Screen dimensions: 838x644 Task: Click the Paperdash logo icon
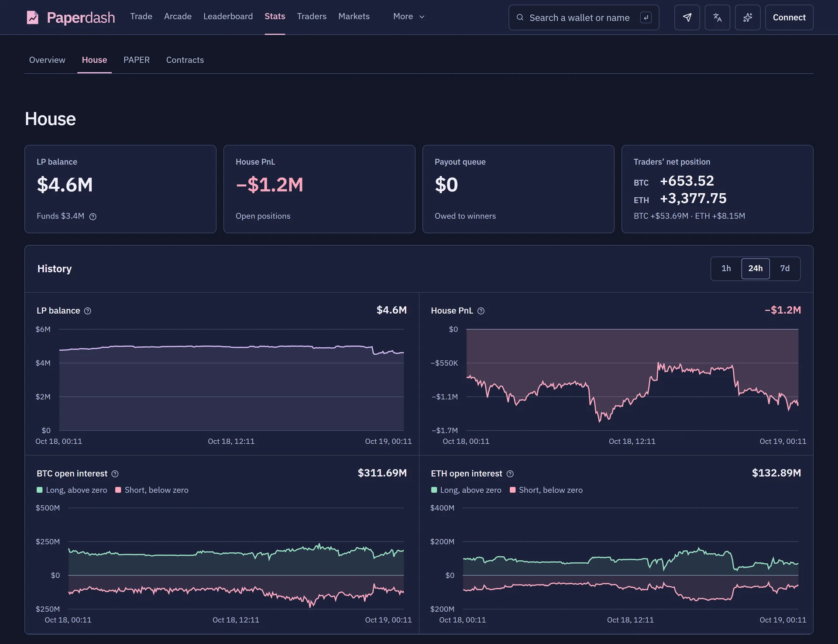tap(33, 17)
